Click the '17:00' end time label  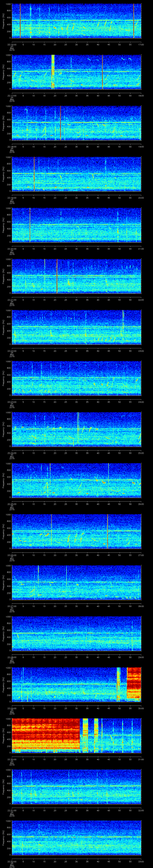(141, 44)
